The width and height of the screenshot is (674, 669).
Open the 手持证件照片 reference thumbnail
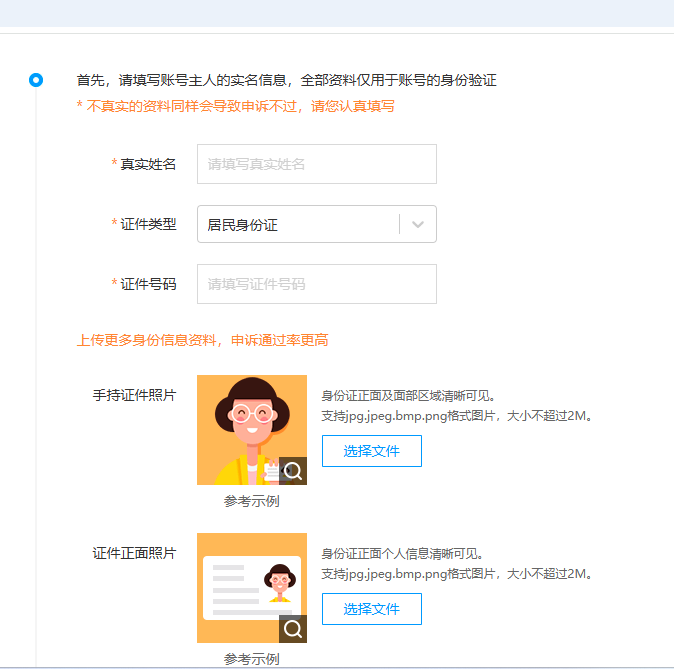[252, 430]
